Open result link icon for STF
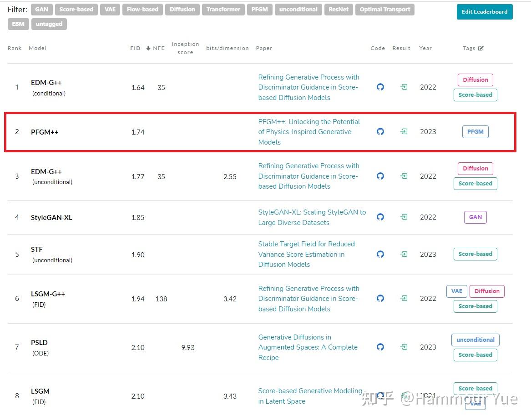Viewport: 531px width, 420px height. click(x=404, y=255)
